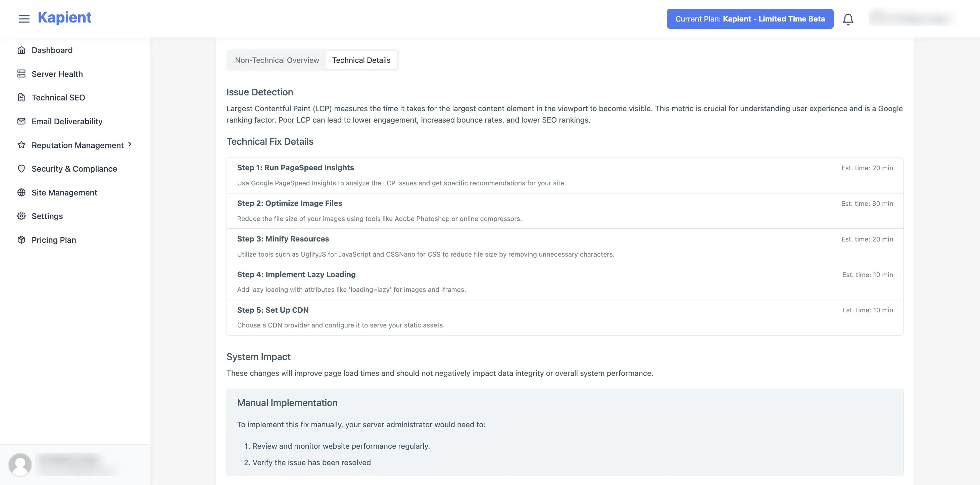
Task: Select the Technical Details tab
Action: (361, 60)
